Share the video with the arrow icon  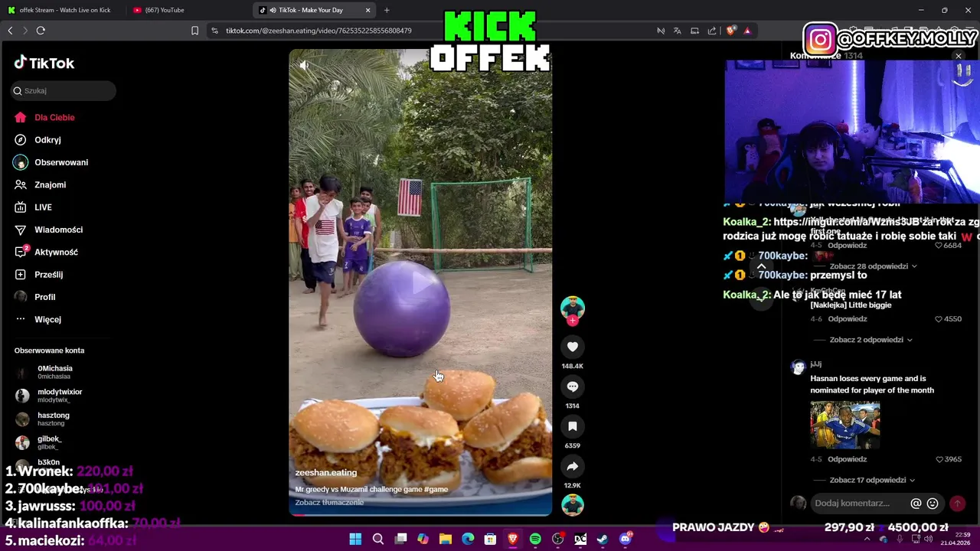pos(572,466)
